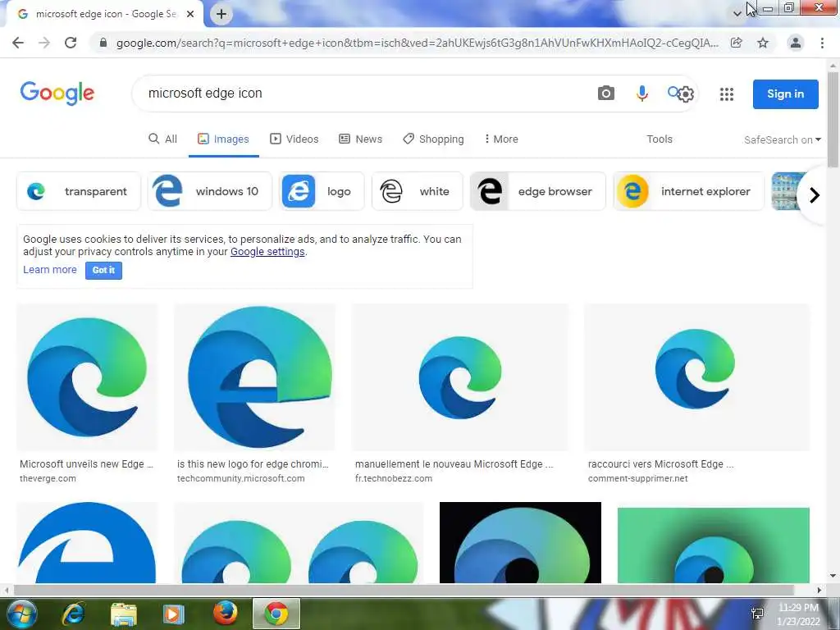Select the windows 10 suggestion chip
This screenshot has width=840, height=630.
209,191
